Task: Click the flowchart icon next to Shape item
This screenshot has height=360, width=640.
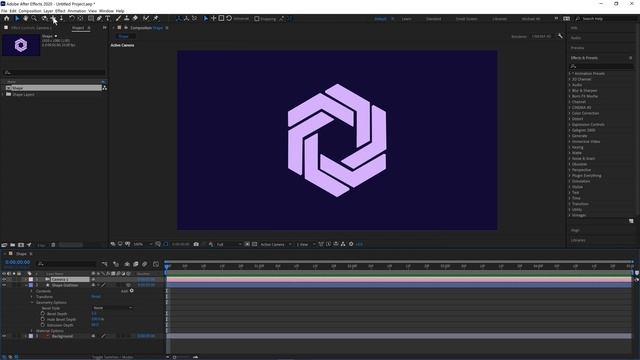Action: click(x=104, y=88)
